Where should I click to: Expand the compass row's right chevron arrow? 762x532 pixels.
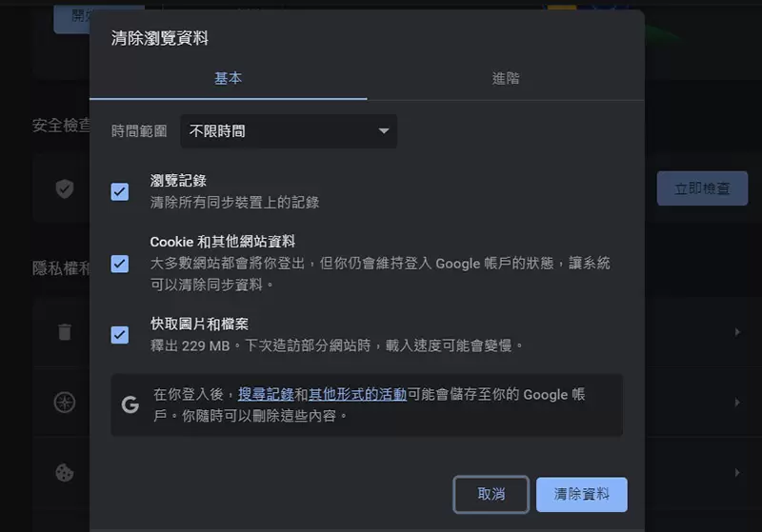click(x=736, y=402)
